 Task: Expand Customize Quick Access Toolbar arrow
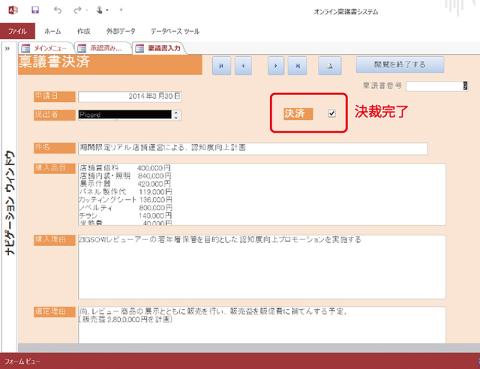[121, 10]
